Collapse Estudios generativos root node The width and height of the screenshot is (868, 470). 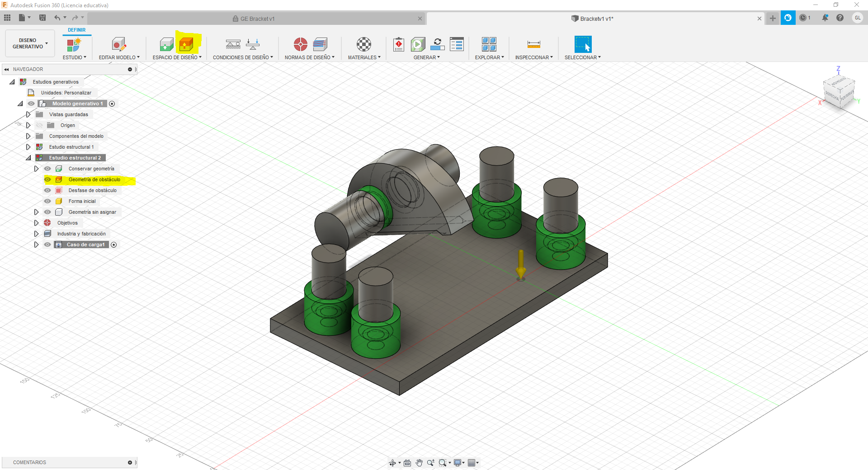point(12,82)
